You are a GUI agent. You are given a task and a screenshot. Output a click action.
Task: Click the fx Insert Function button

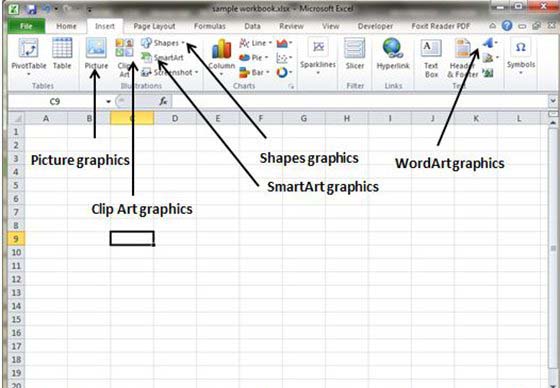coord(163,101)
